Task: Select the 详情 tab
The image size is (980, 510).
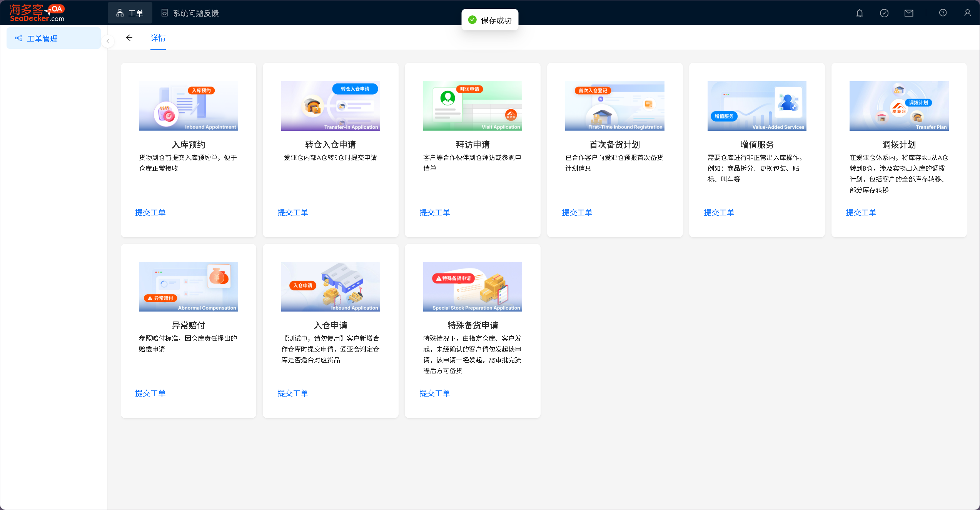Action: (158, 38)
